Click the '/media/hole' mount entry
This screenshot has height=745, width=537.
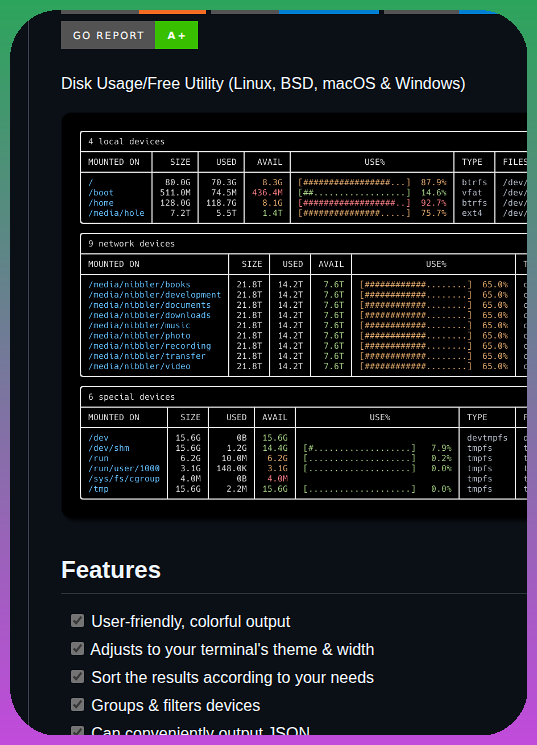116,213
